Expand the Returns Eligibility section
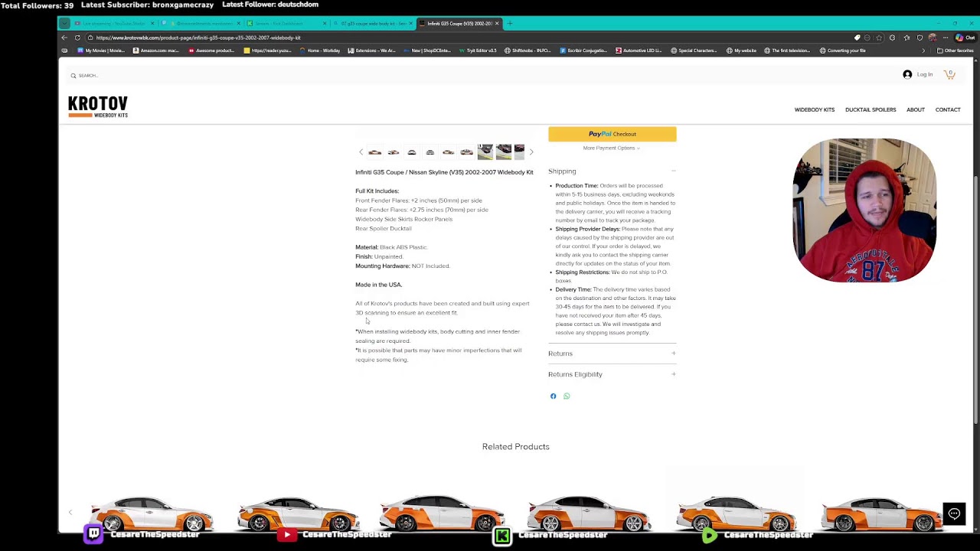The height and width of the screenshot is (551, 980). [x=612, y=374]
